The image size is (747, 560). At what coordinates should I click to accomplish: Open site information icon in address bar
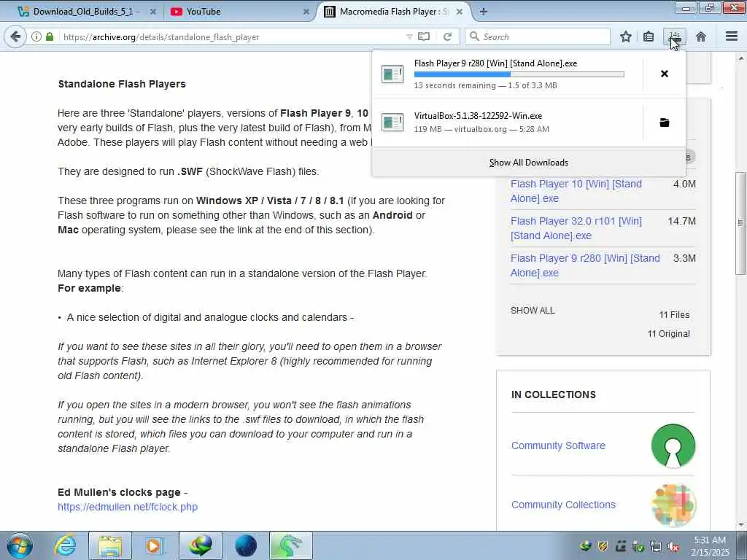[x=36, y=36]
